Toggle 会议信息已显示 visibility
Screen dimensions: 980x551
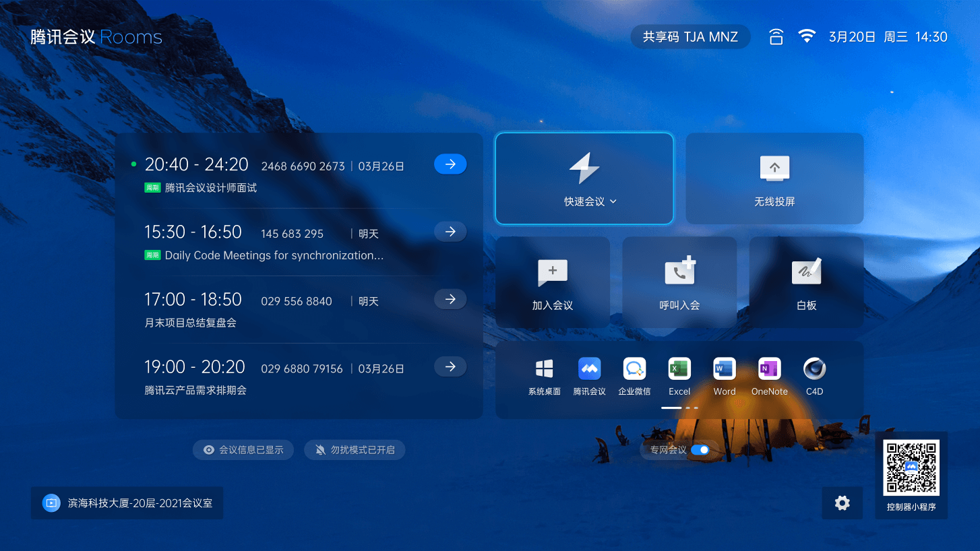coord(243,450)
